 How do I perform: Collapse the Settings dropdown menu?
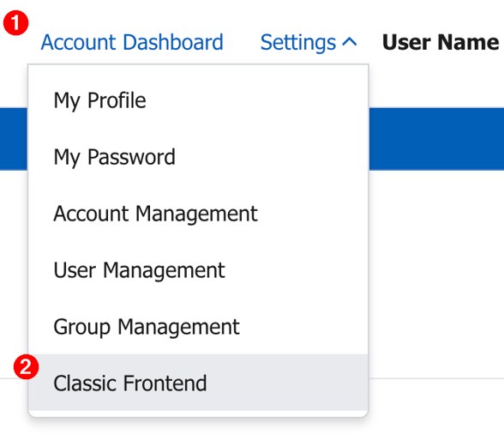click(309, 43)
